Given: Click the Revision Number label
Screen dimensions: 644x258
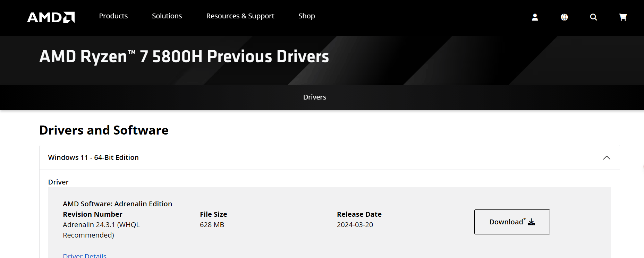Looking at the screenshot, I should [93, 214].
